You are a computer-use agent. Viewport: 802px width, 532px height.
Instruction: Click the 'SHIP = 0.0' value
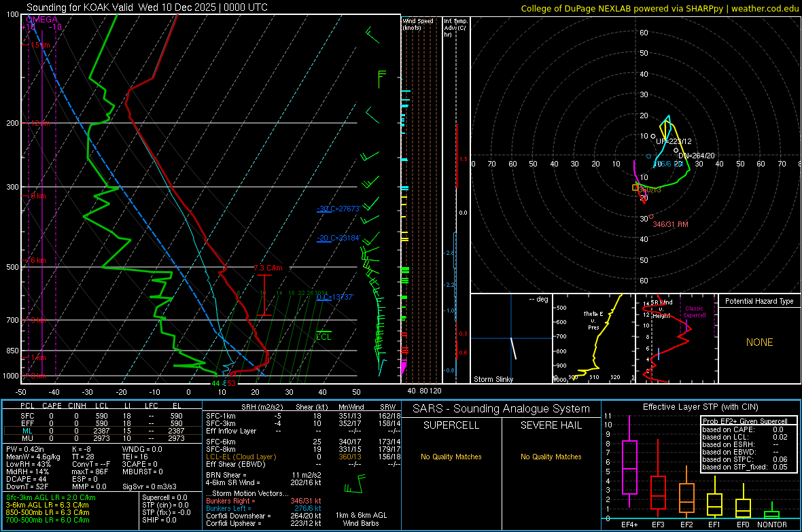[x=159, y=520]
